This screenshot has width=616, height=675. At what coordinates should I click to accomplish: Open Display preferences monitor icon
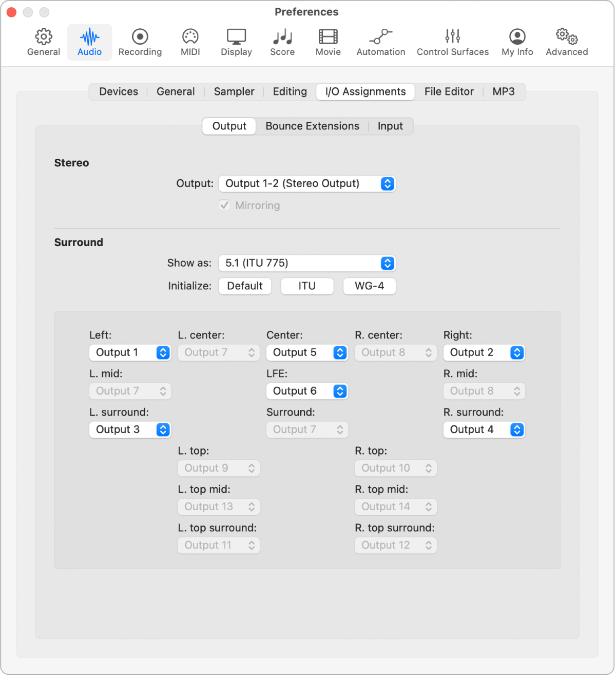click(237, 37)
